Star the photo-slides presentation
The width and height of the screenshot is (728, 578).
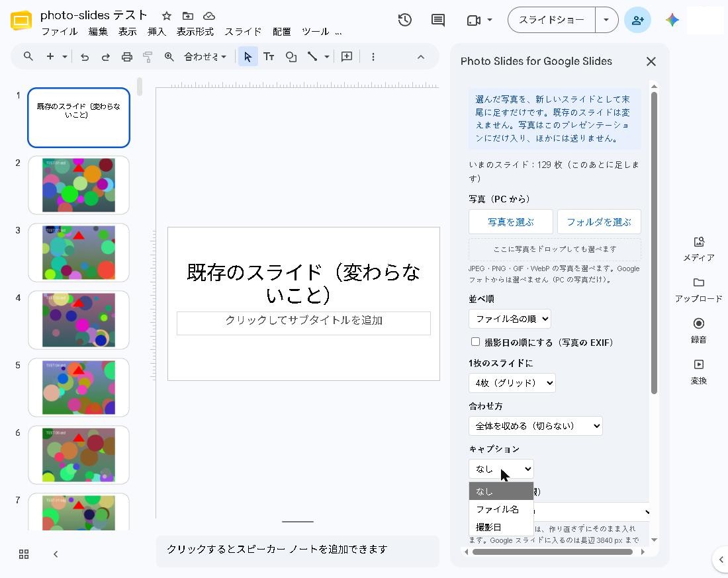point(166,17)
